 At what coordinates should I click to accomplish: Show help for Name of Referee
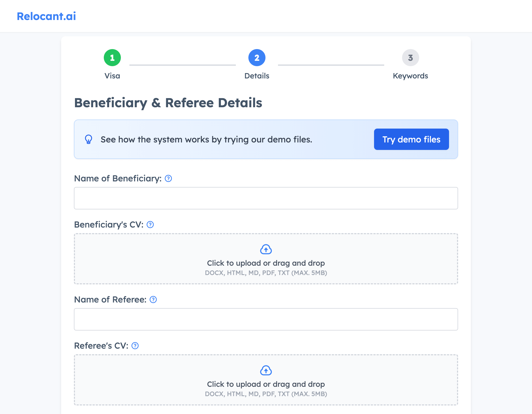click(x=153, y=300)
